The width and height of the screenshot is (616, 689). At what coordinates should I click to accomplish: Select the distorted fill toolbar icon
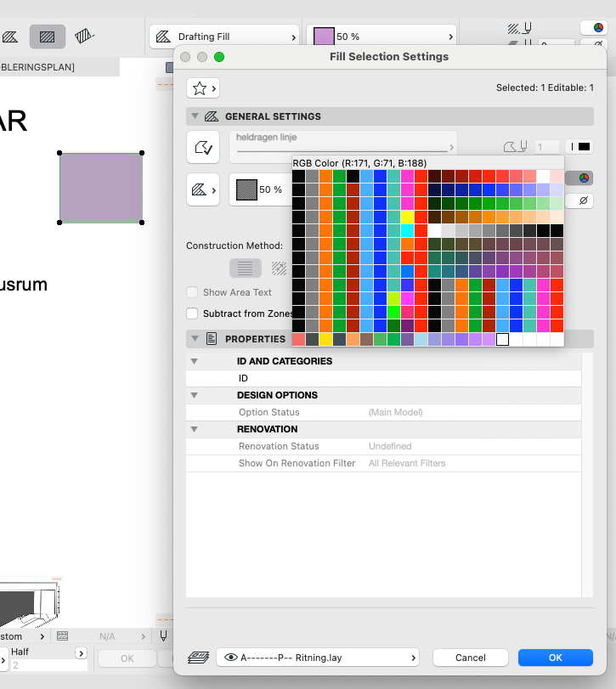pos(83,37)
